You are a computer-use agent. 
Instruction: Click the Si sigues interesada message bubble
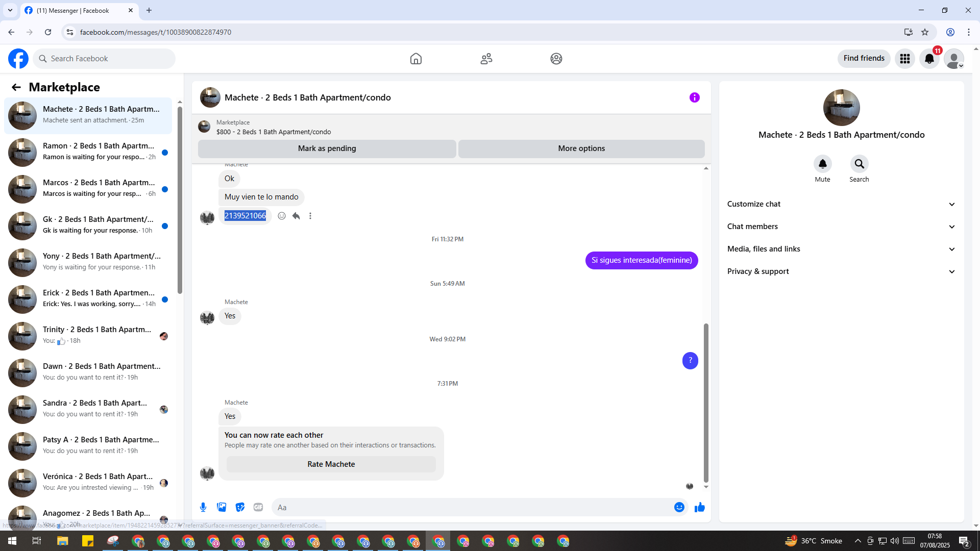[642, 260]
